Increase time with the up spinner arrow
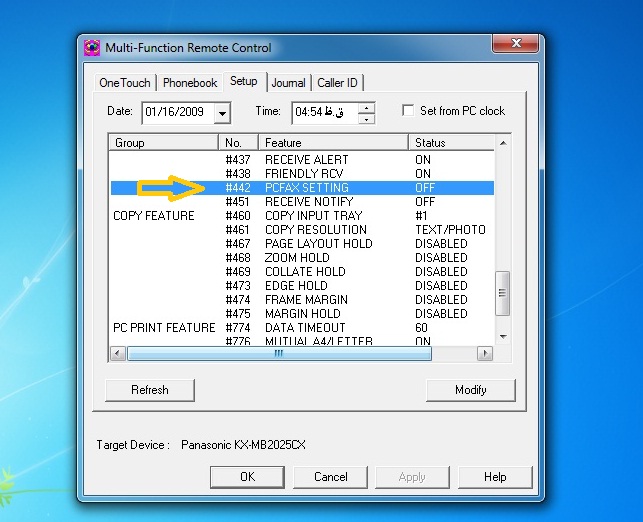The image size is (643, 522). [366, 107]
